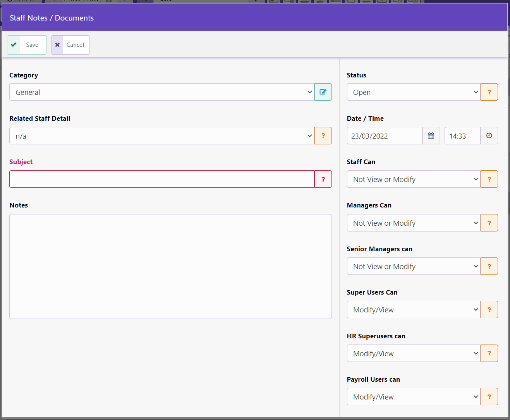510x420 pixels.
Task: Click help icon for Payroll Users can
Action: [489, 397]
